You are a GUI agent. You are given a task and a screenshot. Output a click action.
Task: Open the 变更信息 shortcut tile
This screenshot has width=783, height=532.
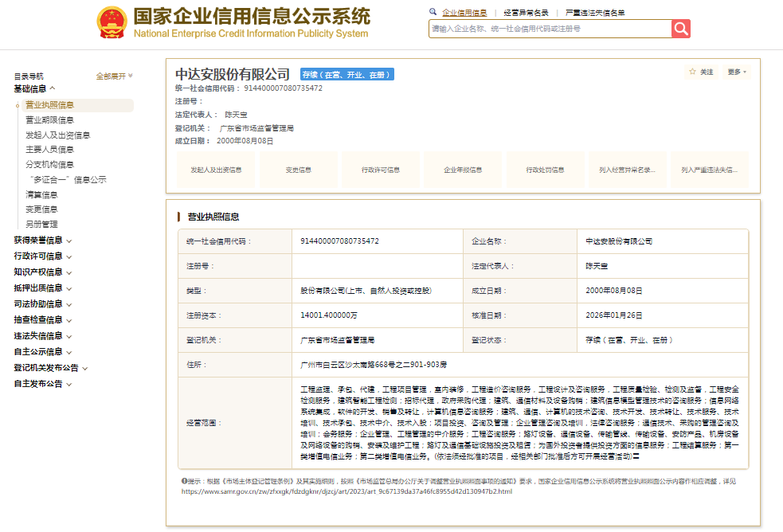point(298,170)
